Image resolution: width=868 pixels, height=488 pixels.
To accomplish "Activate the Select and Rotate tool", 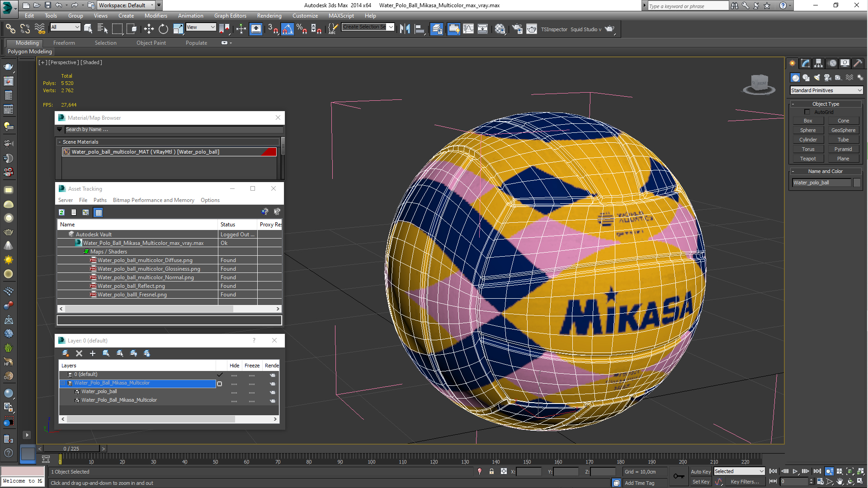I will [x=163, y=29].
